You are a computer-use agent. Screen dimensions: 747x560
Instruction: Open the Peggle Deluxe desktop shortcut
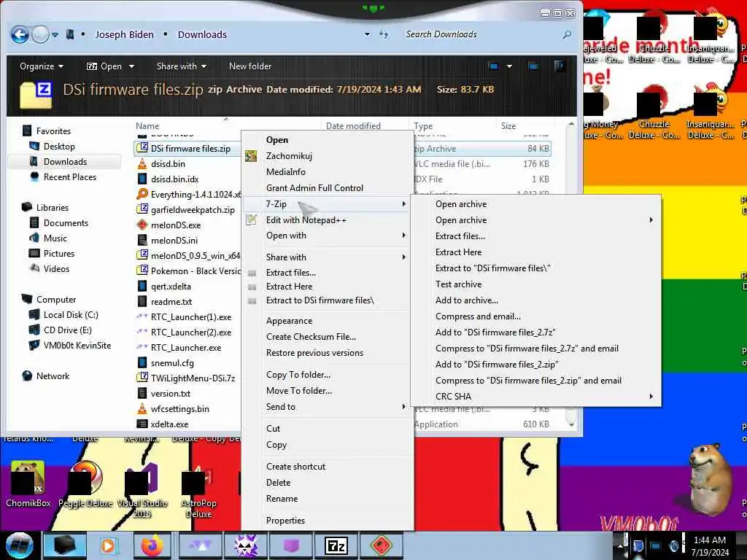tap(85, 483)
